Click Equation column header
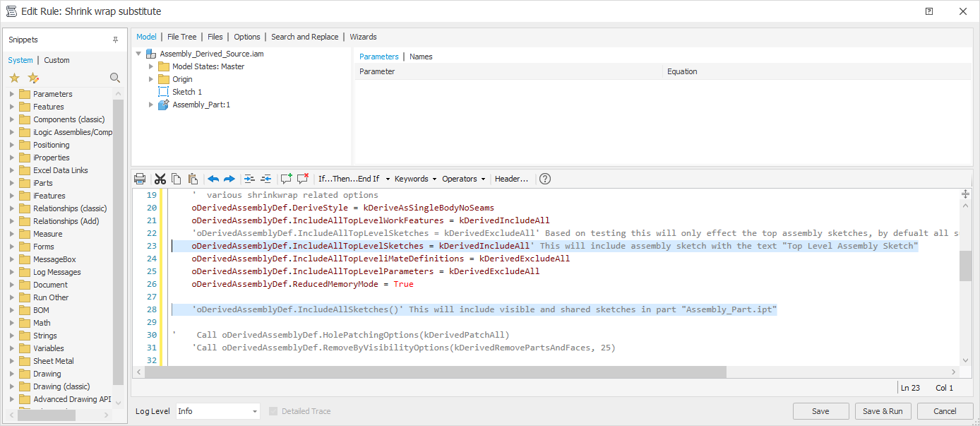 (818, 71)
